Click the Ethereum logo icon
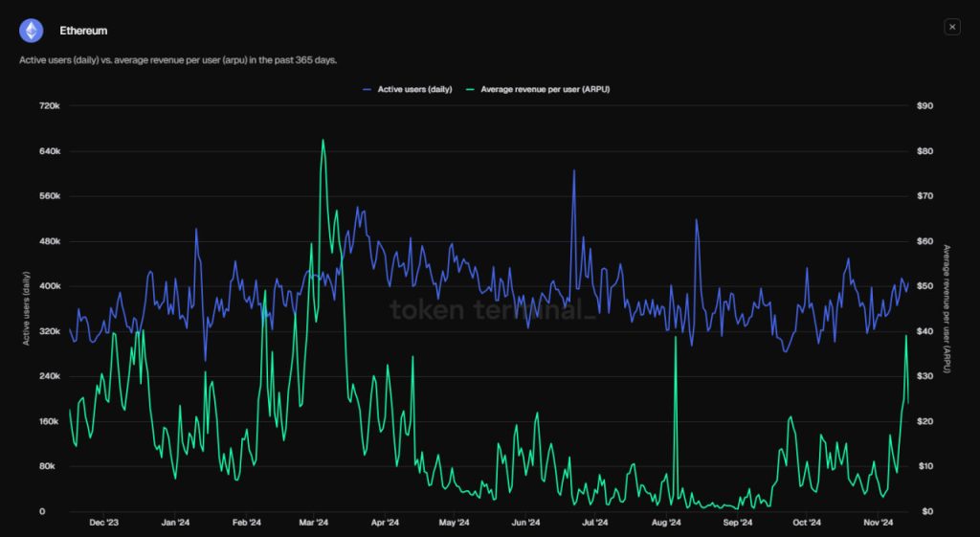This screenshot has height=537, width=980. click(32, 31)
